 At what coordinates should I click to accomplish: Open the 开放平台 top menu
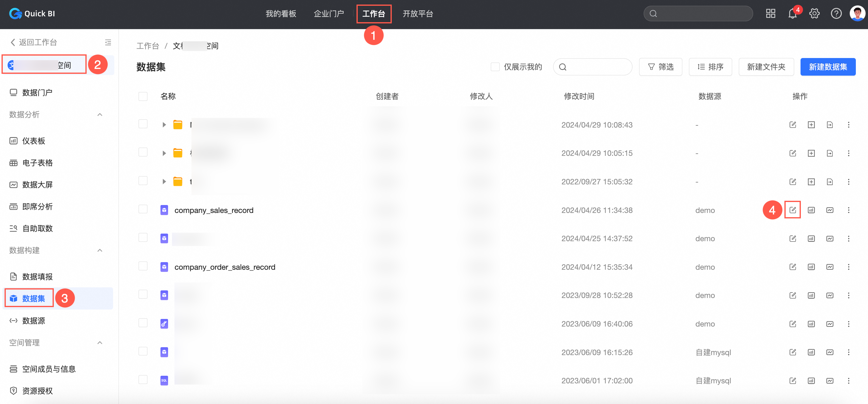pos(418,14)
